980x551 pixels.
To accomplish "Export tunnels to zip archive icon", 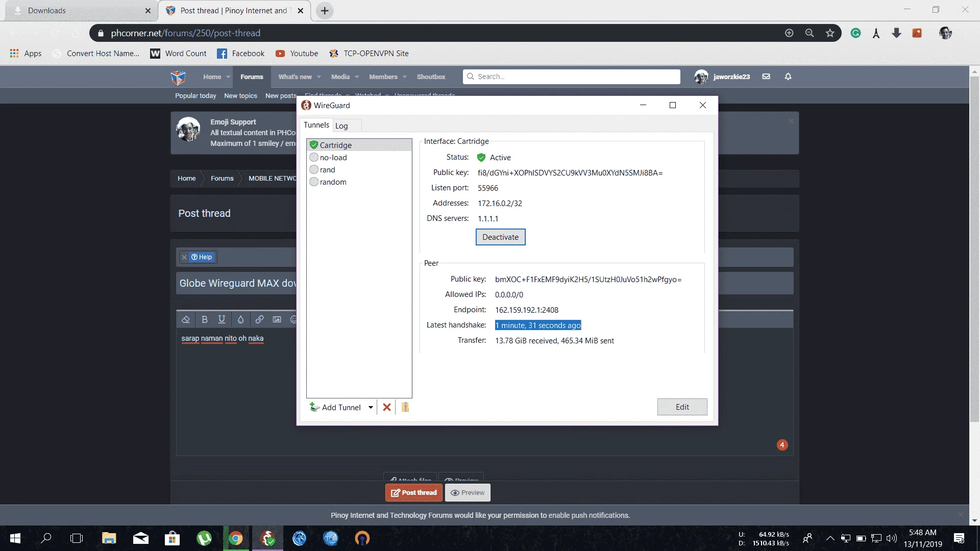I will (x=405, y=407).
